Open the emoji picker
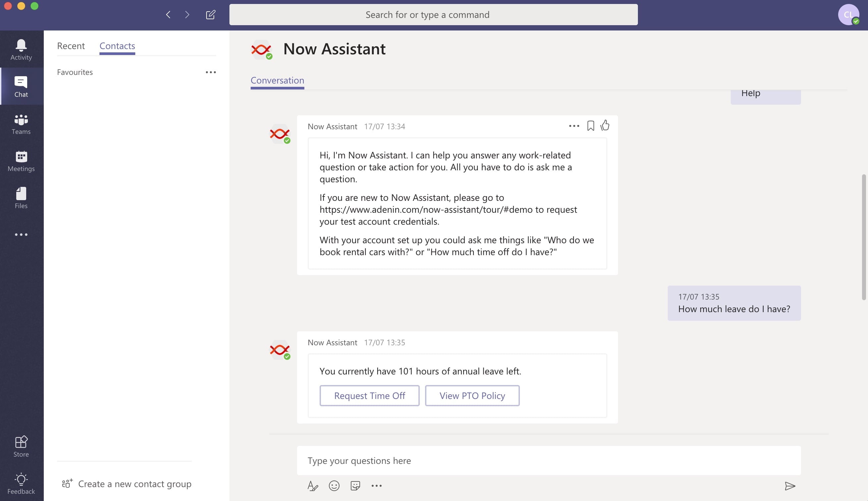The width and height of the screenshot is (868, 501). click(334, 486)
